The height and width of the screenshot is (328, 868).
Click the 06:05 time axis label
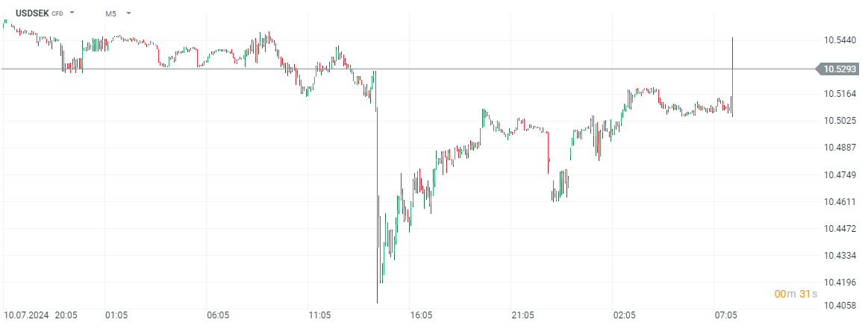click(x=218, y=316)
